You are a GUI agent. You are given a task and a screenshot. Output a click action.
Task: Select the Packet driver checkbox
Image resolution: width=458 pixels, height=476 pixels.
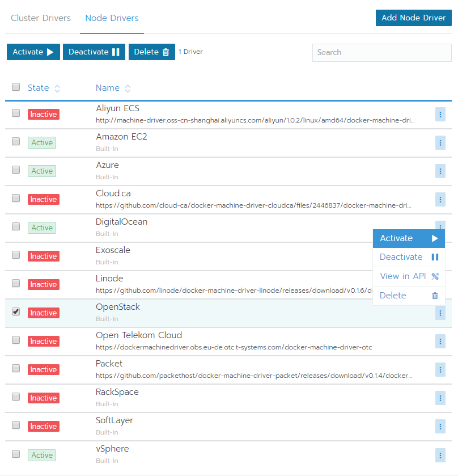[x=16, y=368]
